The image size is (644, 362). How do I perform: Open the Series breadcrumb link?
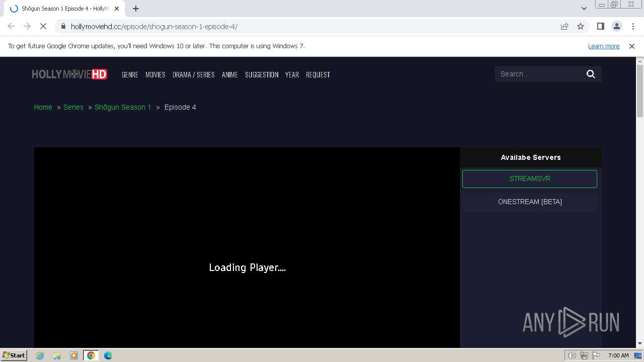point(73,107)
